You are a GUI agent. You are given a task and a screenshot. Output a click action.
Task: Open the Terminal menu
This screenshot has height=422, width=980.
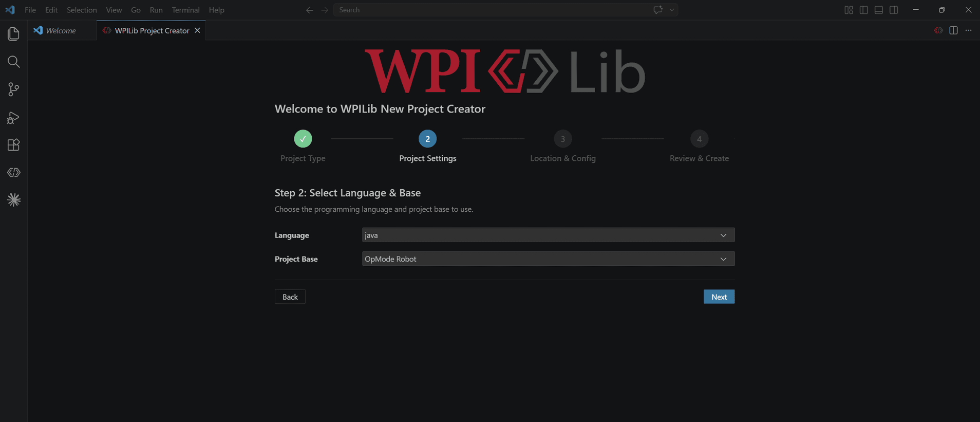[x=185, y=10]
